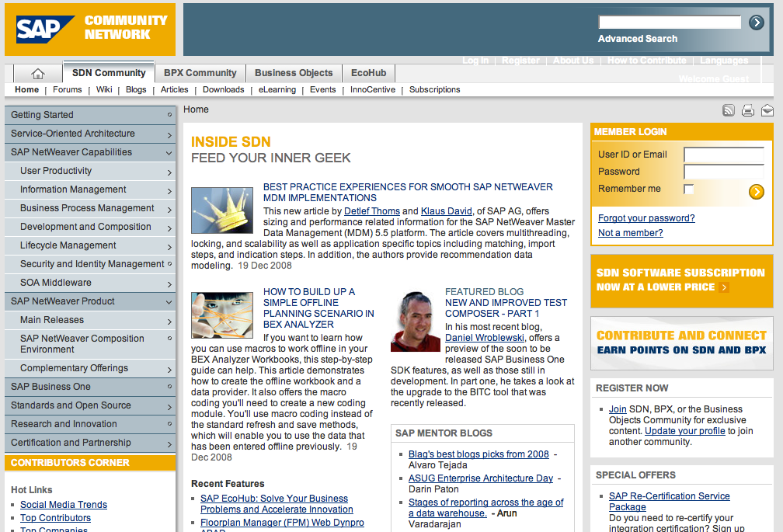
Task: Expand Information Management submenu arrow
Action: tap(169, 191)
